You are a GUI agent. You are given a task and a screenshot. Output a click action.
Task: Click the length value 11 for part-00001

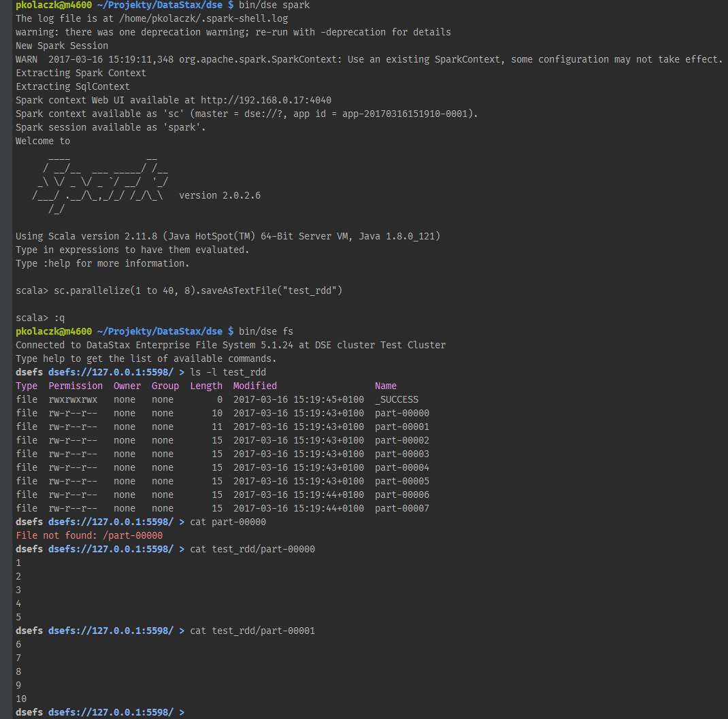[217, 427]
